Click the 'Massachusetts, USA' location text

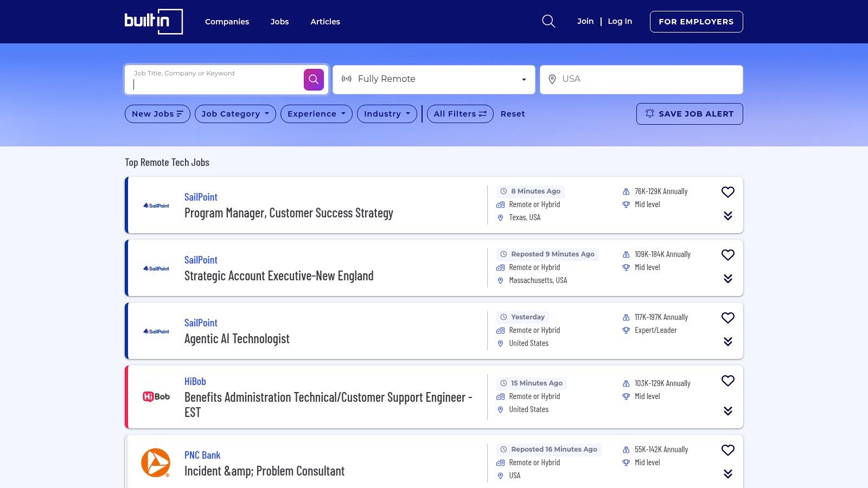pos(538,280)
